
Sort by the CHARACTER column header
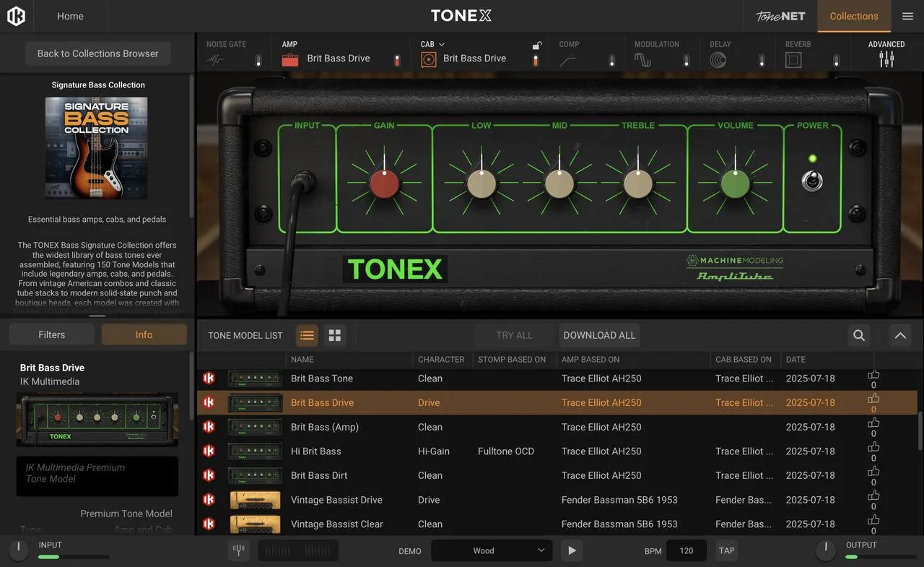(441, 359)
